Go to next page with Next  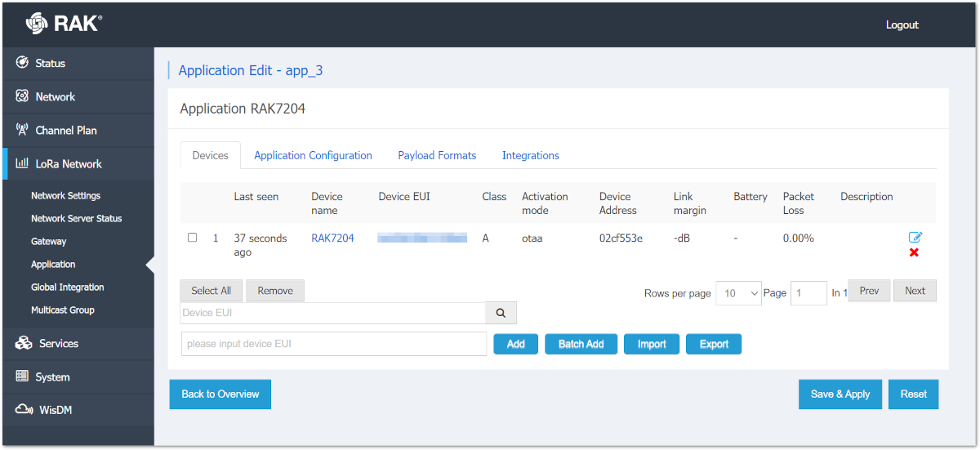[x=915, y=291]
